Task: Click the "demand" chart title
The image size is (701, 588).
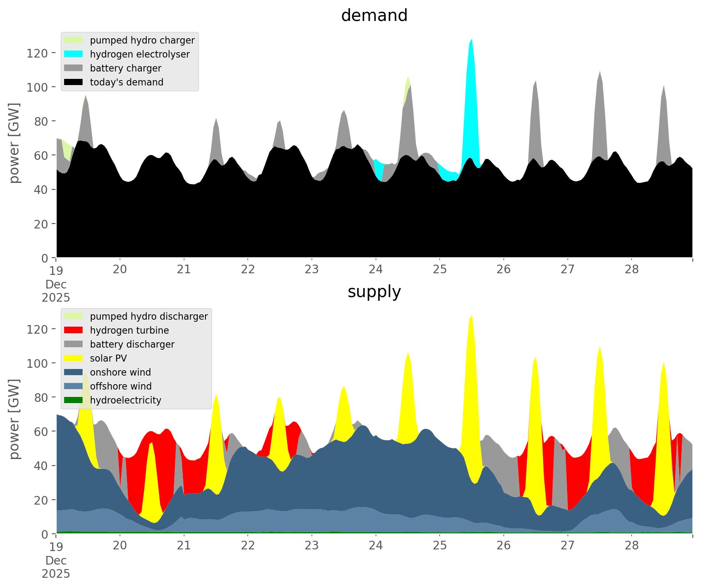Action: [x=374, y=16]
